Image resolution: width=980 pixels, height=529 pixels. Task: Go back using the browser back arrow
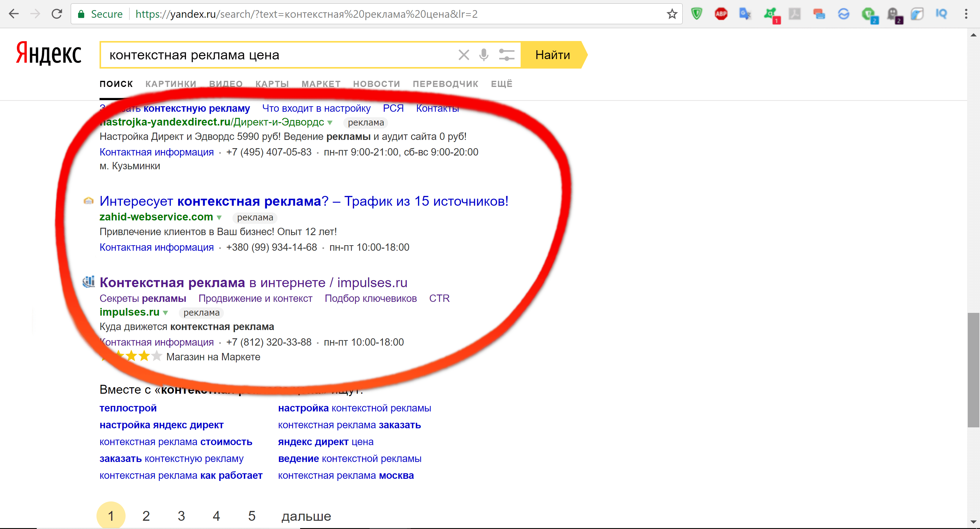click(14, 14)
